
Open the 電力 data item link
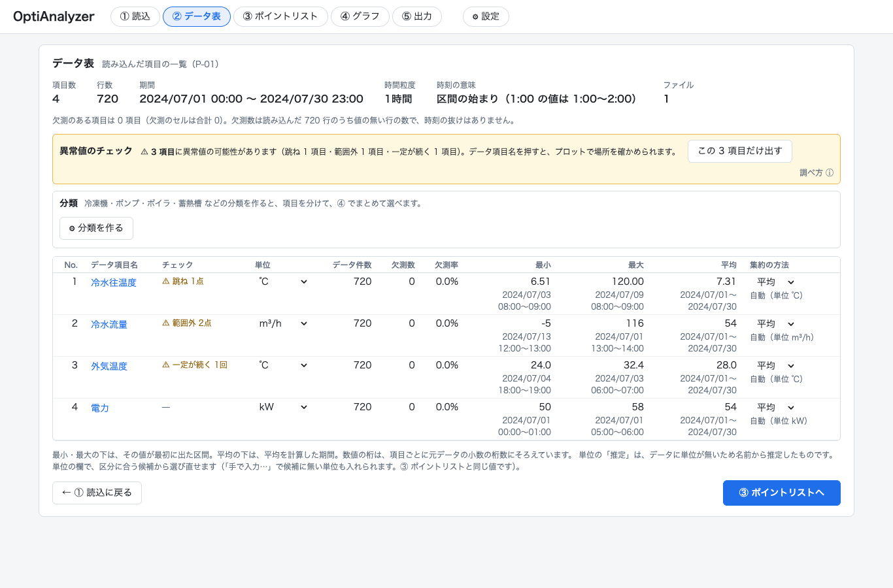(100, 408)
